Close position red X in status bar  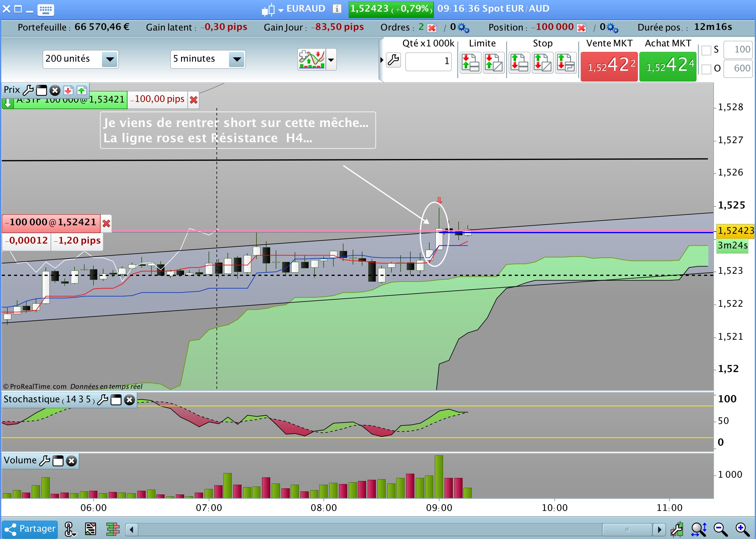(x=581, y=28)
